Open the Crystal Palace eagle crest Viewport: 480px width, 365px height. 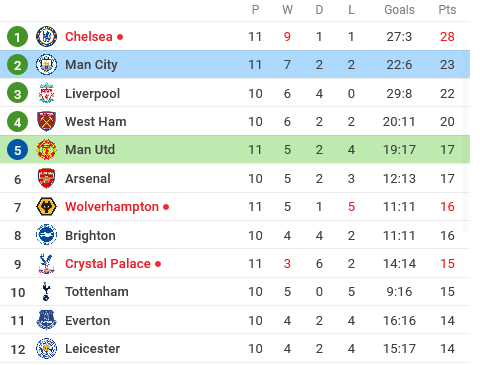46,264
